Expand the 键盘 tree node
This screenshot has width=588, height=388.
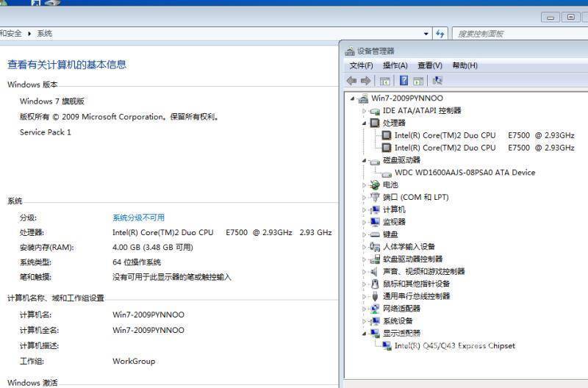coord(364,234)
